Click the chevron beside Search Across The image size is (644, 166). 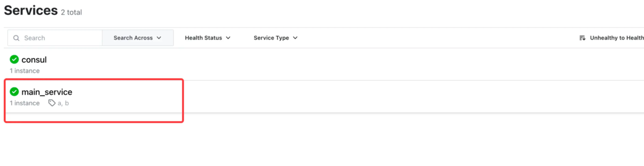pos(159,38)
